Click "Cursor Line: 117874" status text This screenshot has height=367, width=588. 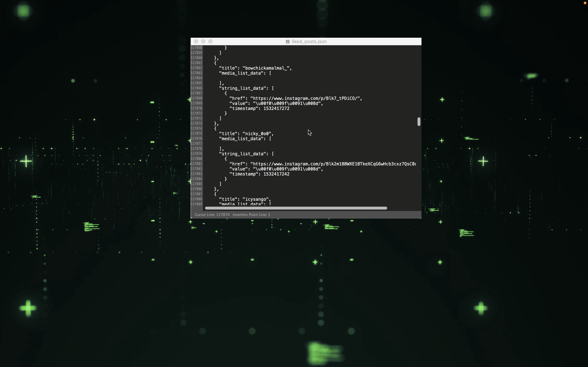[x=212, y=215]
